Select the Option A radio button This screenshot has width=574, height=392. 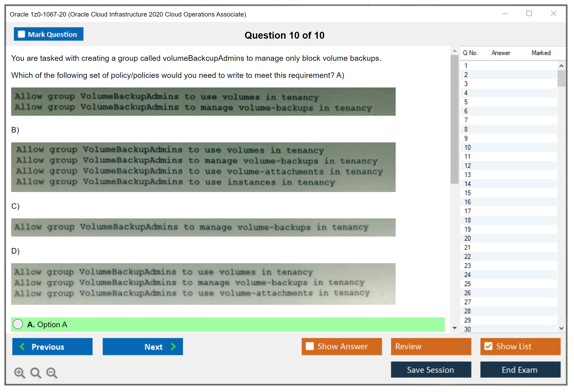18,324
